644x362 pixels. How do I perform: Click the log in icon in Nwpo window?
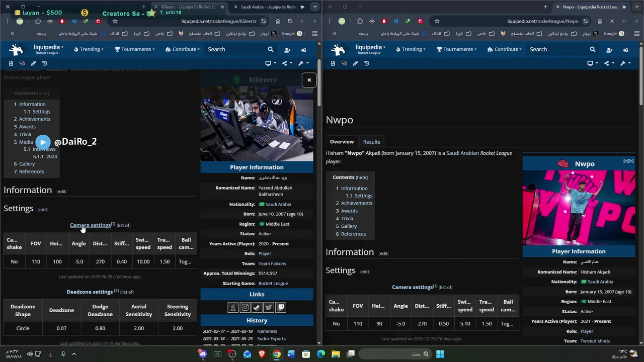click(x=625, y=50)
